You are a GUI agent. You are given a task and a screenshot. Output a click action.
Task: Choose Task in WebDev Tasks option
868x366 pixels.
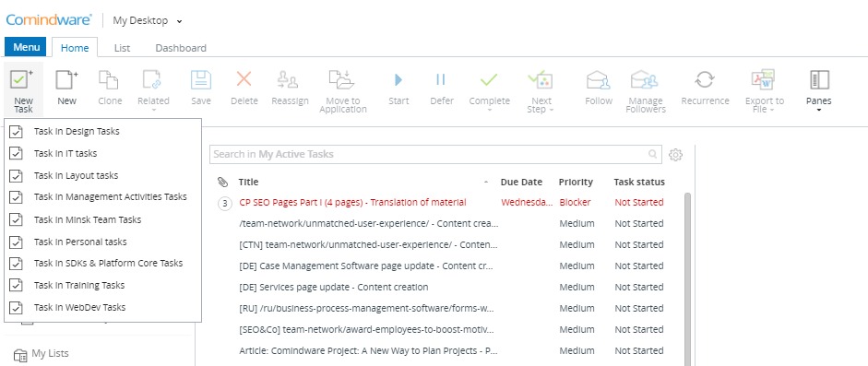point(103,307)
